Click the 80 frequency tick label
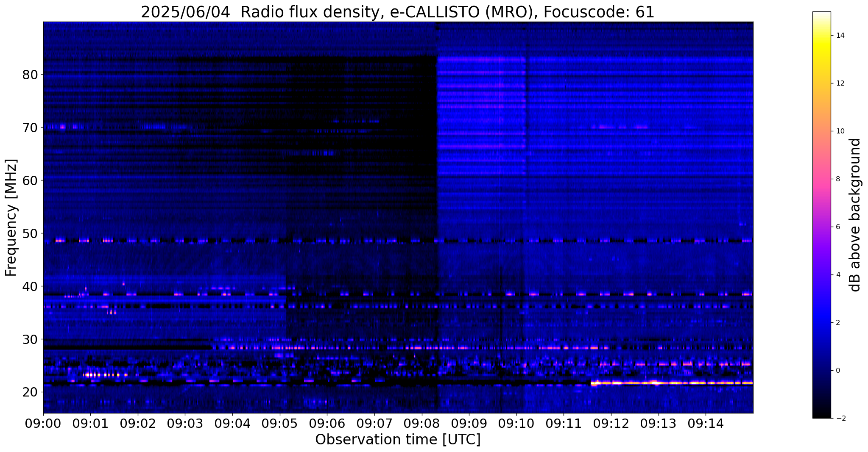 [x=30, y=75]
